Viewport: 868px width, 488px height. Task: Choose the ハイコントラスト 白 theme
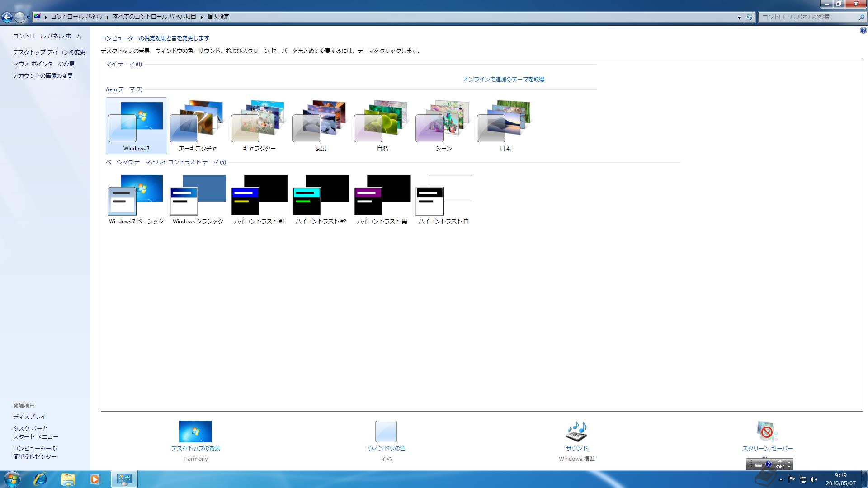click(443, 199)
